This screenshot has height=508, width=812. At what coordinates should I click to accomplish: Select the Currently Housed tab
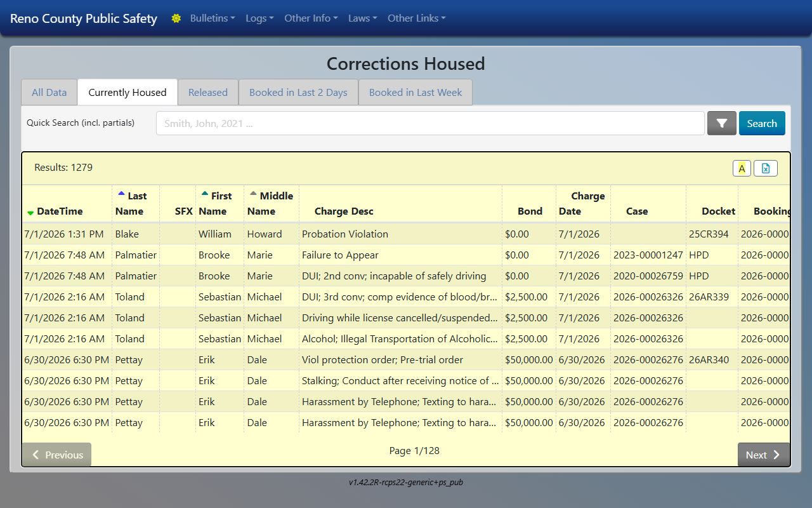128,92
